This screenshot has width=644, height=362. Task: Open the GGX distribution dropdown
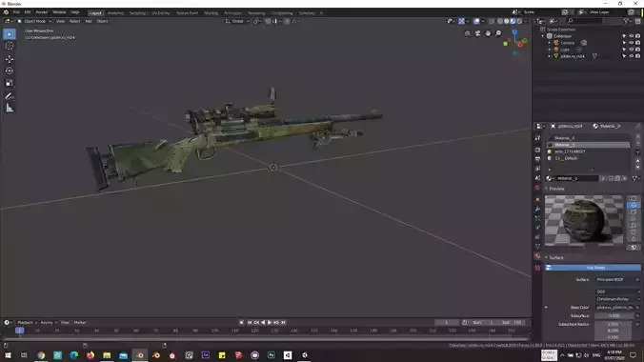pyautogui.click(x=617, y=292)
